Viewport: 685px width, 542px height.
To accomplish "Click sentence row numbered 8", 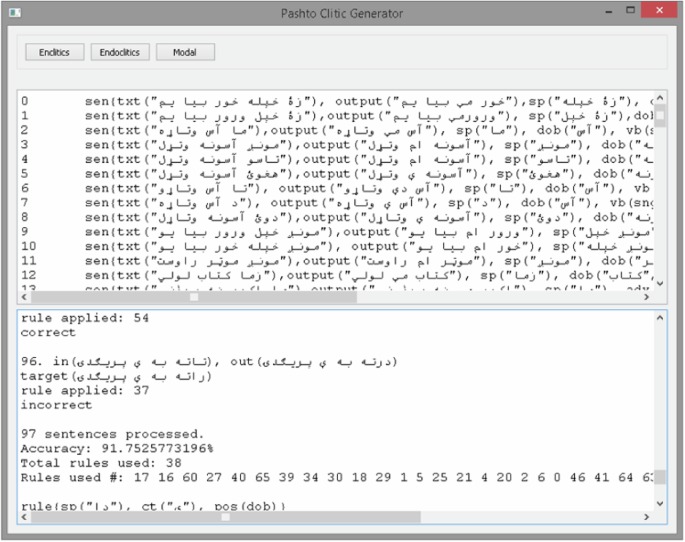I will pos(336,217).
